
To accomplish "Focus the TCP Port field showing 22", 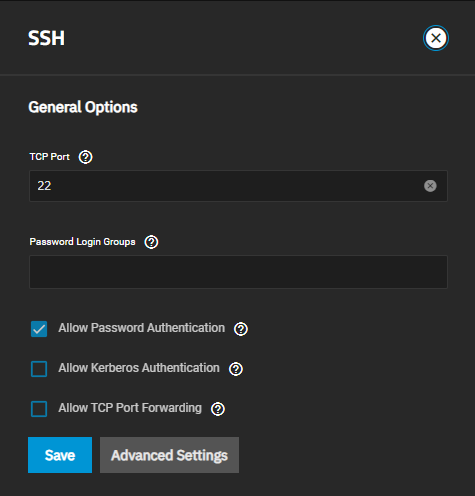I will (238, 186).
